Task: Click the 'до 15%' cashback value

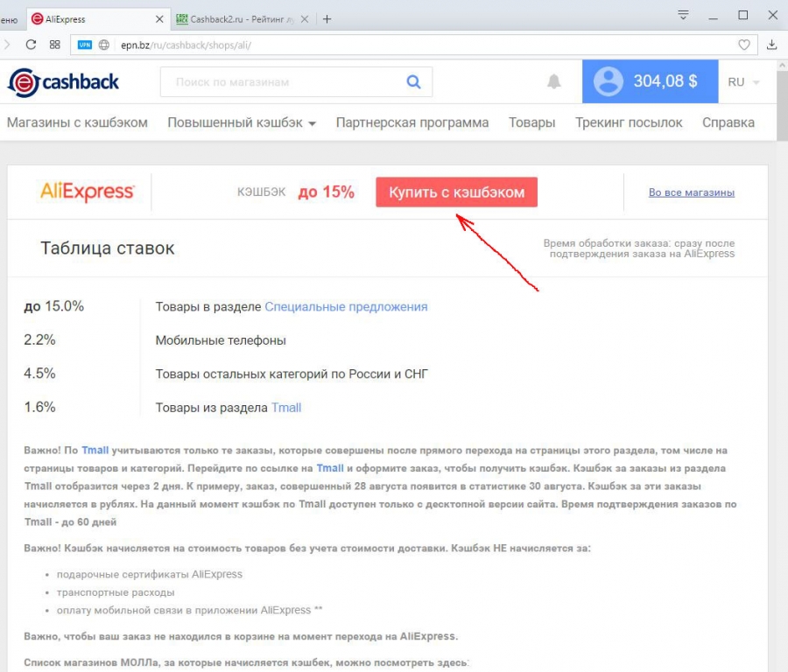Action: tap(327, 192)
